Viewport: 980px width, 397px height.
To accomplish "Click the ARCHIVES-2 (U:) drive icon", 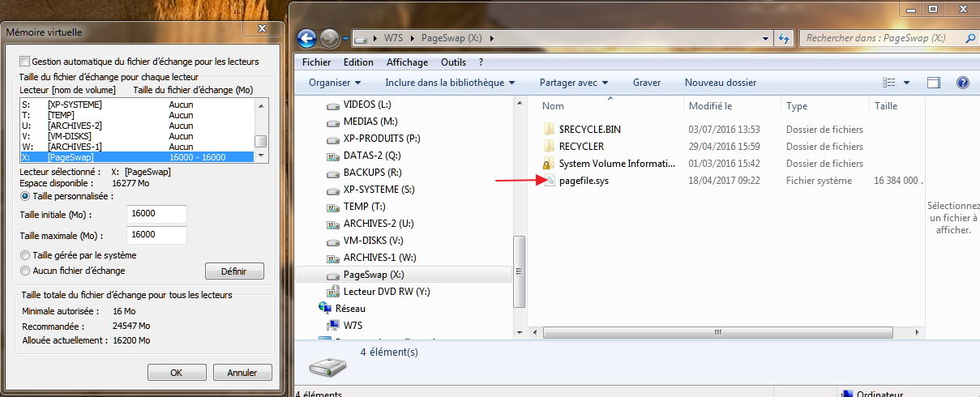I will click(x=332, y=224).
